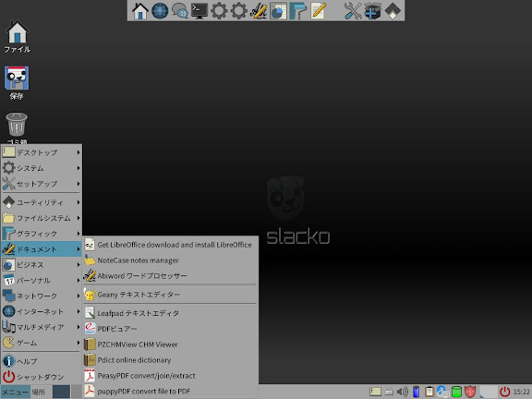
Task: Launch the terminal from the top launcher
Action: [199, 10]
